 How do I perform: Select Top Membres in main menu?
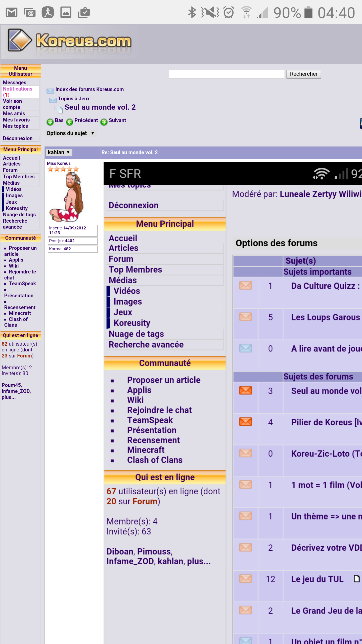tap(19, 177)
